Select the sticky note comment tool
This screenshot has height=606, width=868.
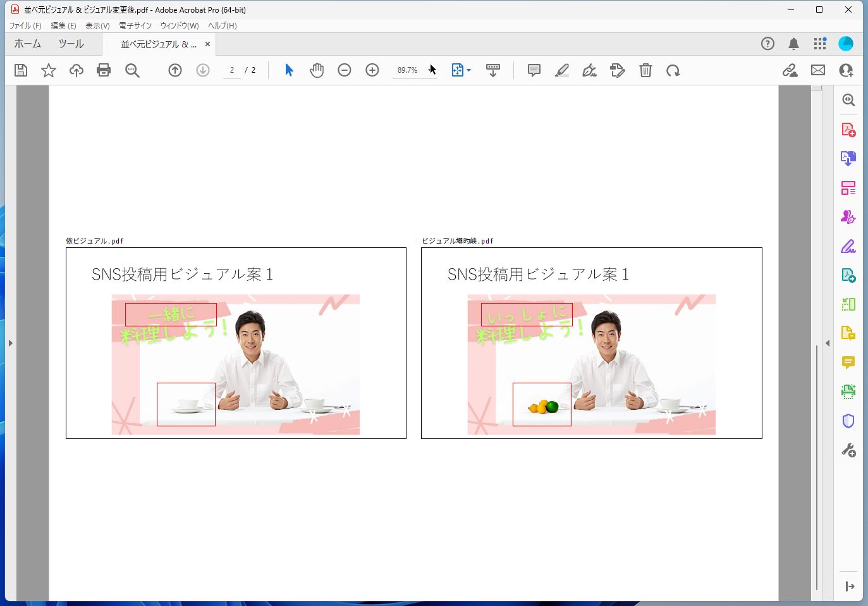534,70
